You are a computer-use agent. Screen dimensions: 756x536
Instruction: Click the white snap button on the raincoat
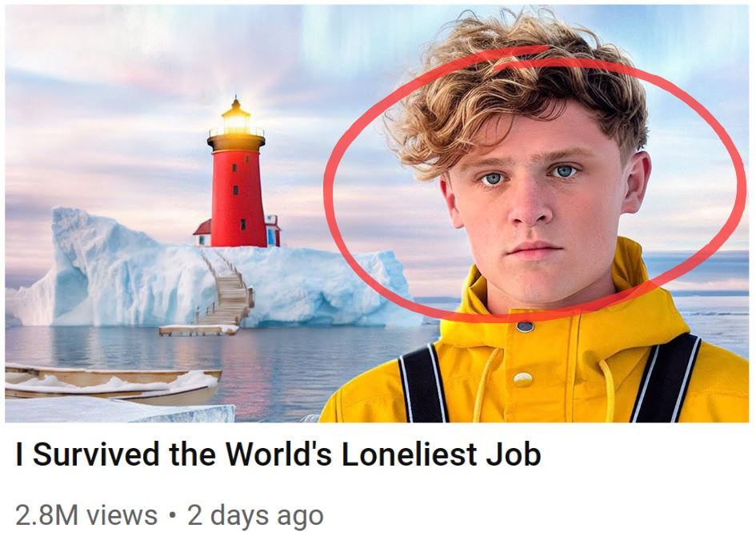[x=522, y=379]
